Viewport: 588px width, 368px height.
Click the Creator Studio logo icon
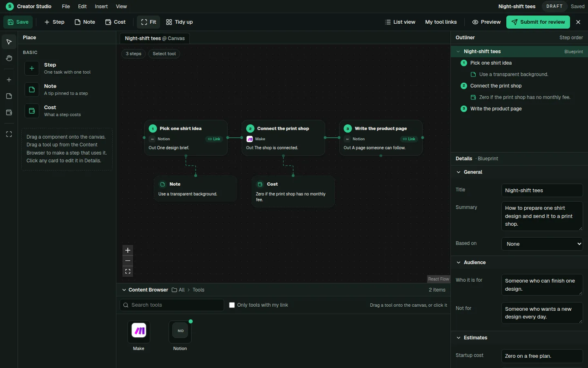[10, 6]
